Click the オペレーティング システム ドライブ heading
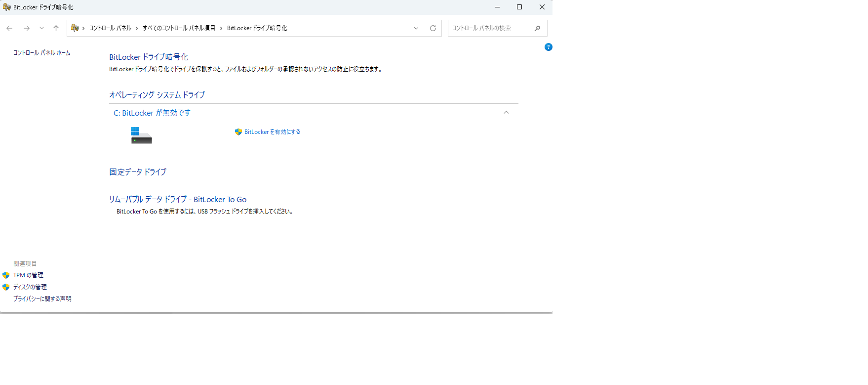This screenshot has height=385, width=868. 157,95
